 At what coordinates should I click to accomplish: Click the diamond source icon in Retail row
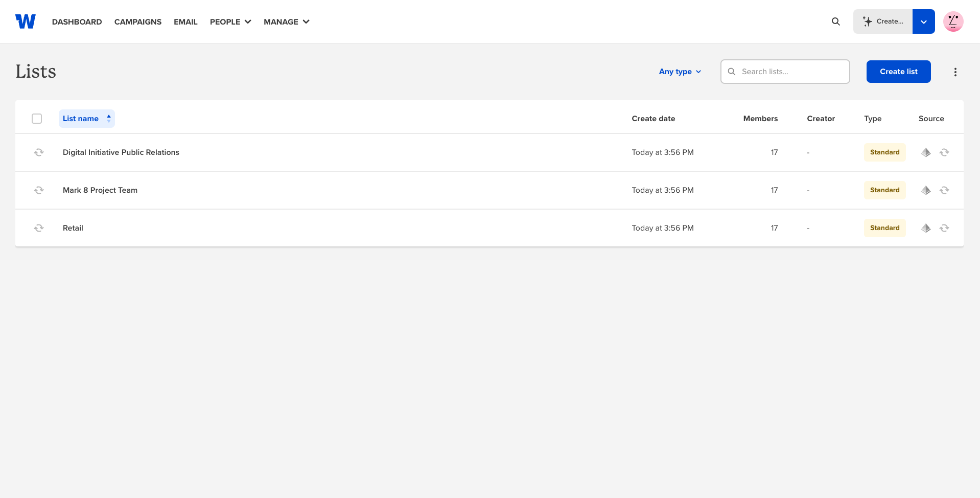[x=925, y=228]
